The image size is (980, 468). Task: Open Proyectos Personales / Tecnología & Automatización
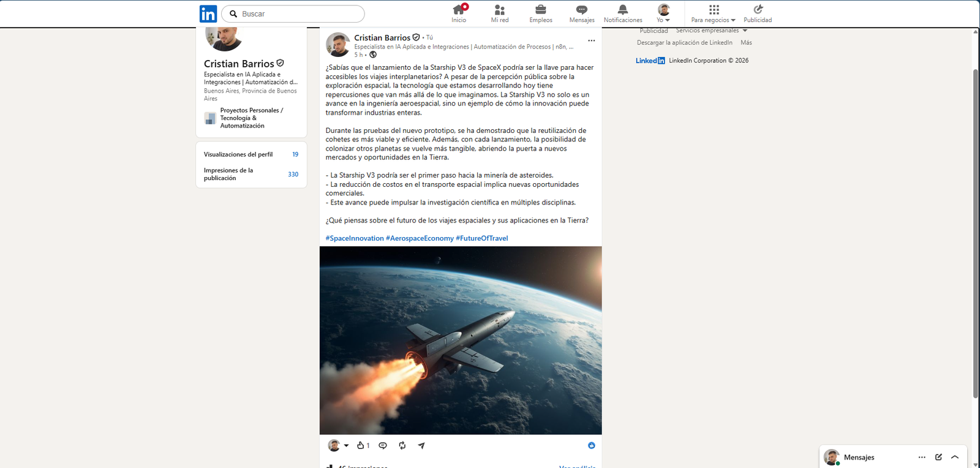(252, 118)
